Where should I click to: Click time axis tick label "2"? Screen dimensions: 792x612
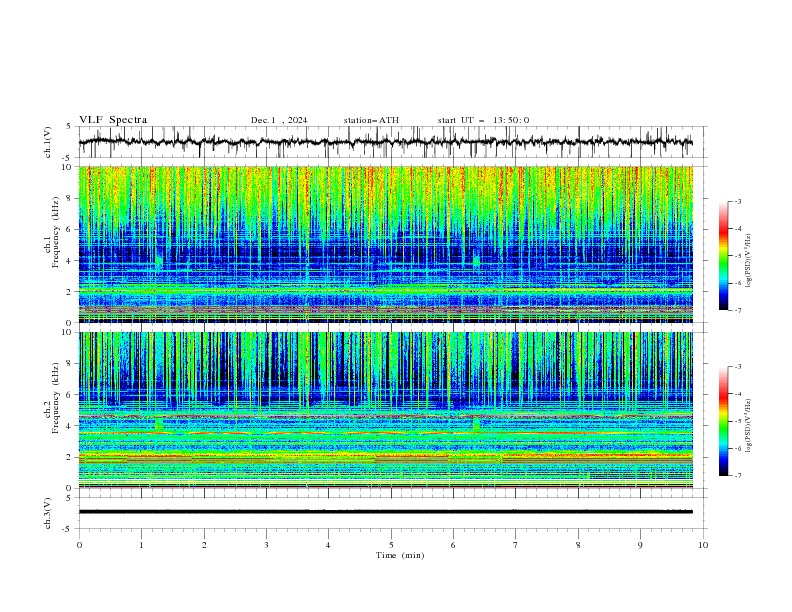[x=204, y=545]
